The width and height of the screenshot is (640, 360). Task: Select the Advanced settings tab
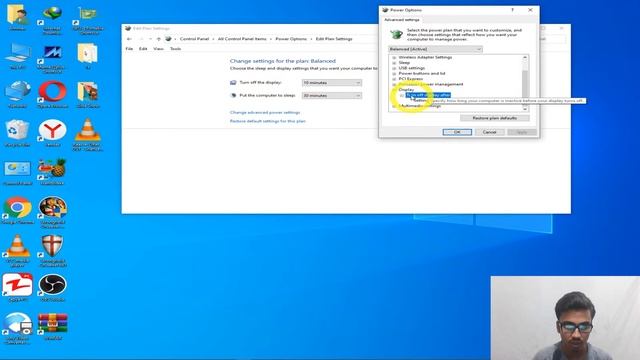tap(402, 20)
